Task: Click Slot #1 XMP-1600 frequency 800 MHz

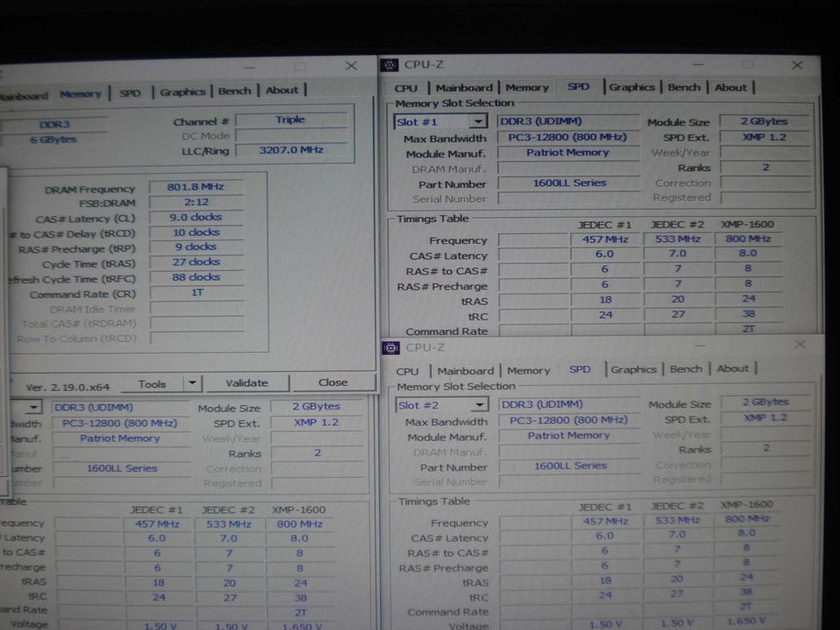Action: (x=748, y=238)
